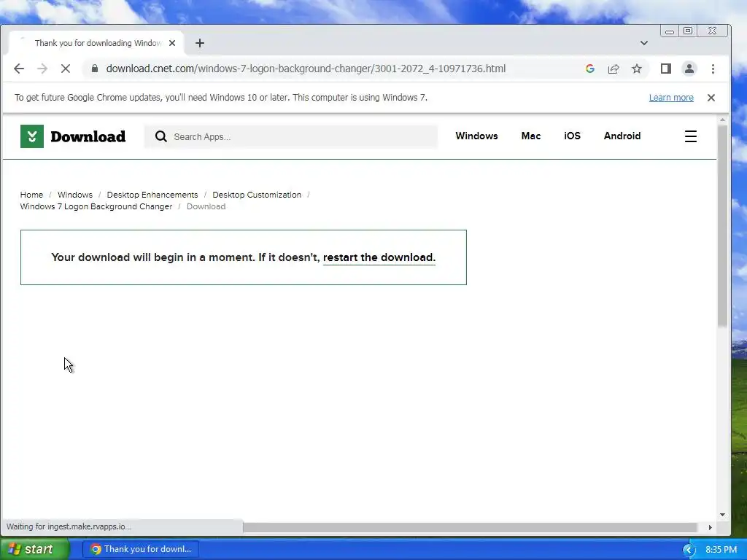Open the hamburger site menu
This screenshot has width=747, height=560.
pyautogui.click(x=690, y=136)
